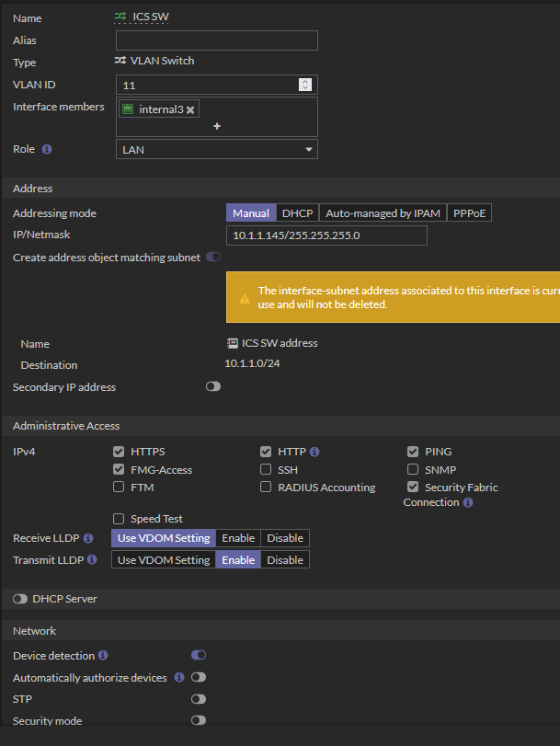The image size is (560, 746).
Task: Toggle the DHCP Server switch
Action: click(x=20, y=599)
